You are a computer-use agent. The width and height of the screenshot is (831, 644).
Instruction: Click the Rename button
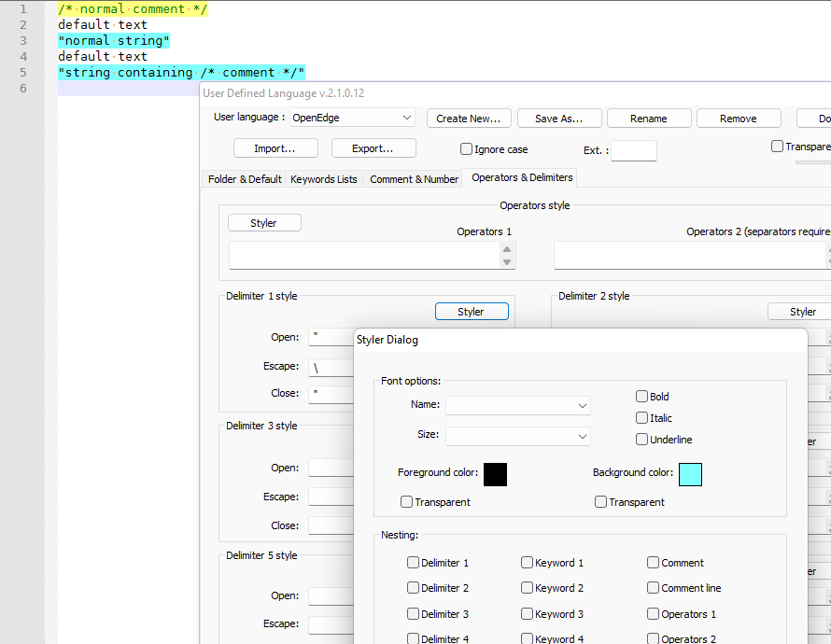(649, 119)
